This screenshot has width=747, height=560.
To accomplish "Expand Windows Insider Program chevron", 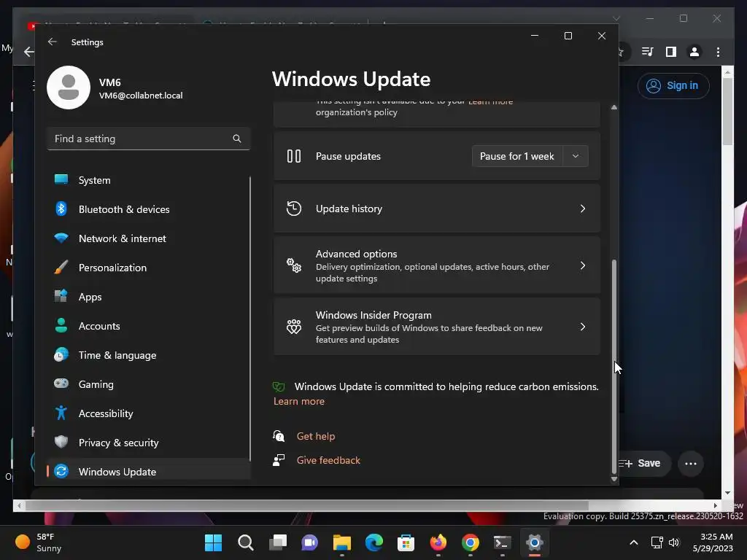I will (583, 327).
